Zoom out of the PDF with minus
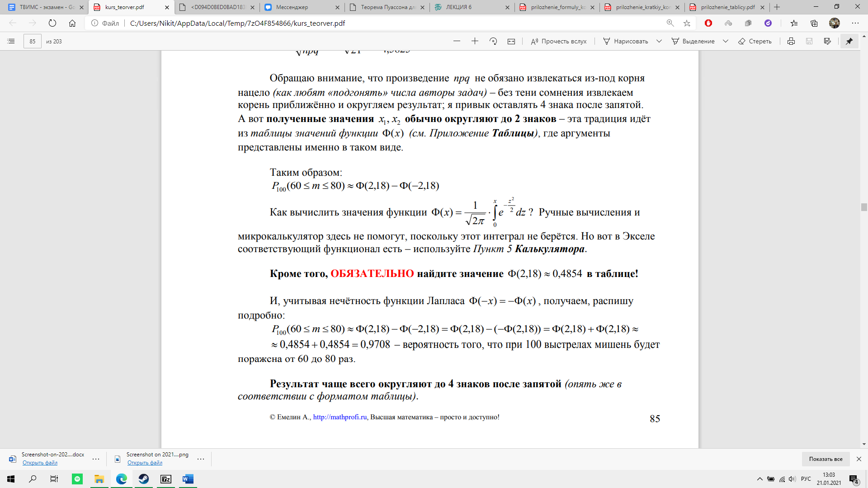The image size is (868, 488). [x=457, y=41]
